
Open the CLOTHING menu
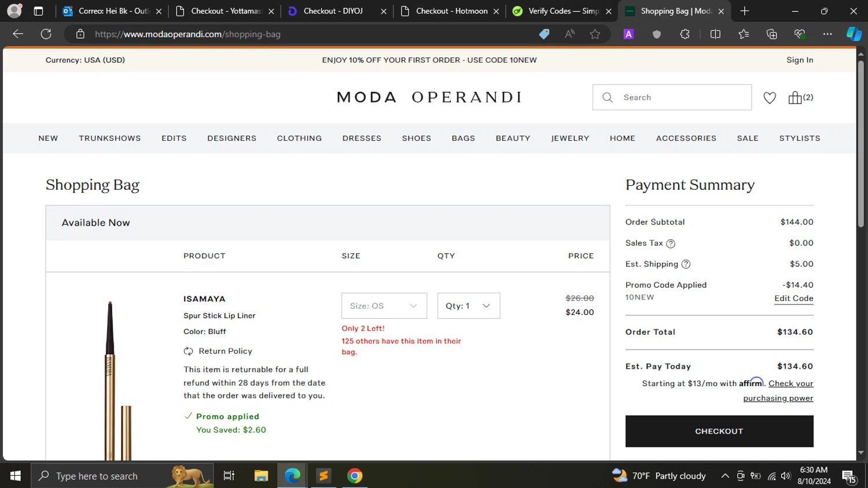[299, 138]
